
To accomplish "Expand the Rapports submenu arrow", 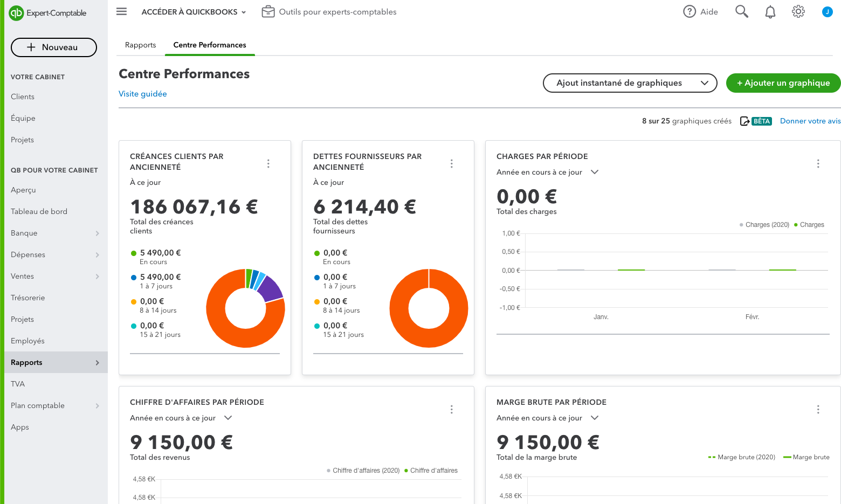I will (x=98, y=363).
